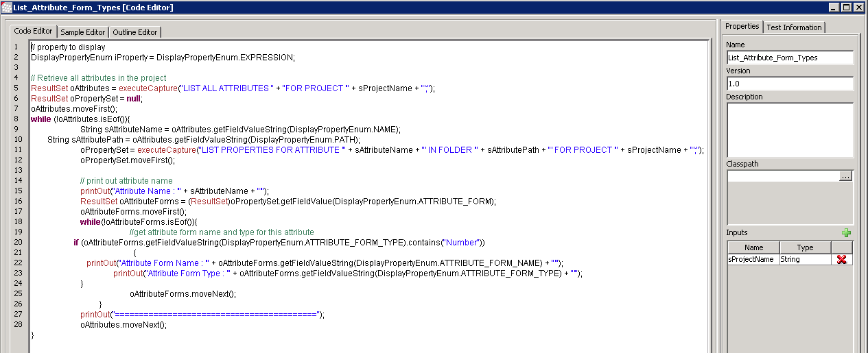Click into the Version field
Image resolution: width=868 pixels, height=353 pixels.
(789, 84)
